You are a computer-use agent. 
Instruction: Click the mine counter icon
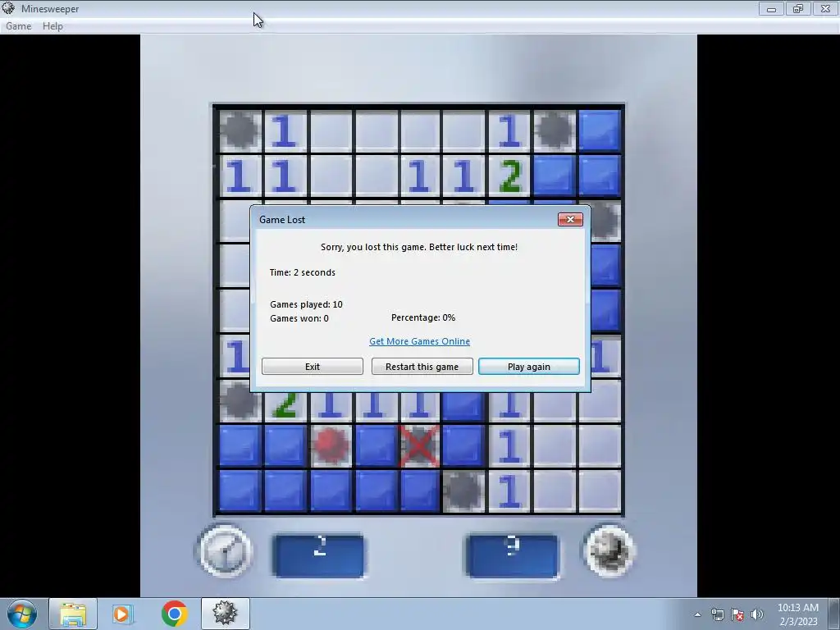[609, 550]
